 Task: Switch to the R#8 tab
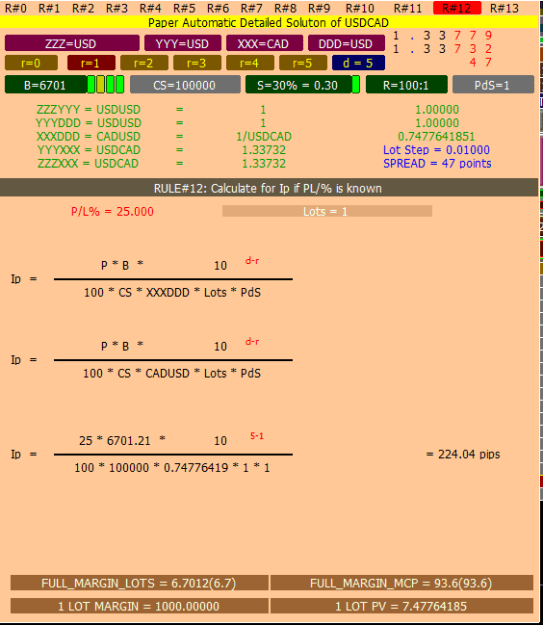(285, 8)
